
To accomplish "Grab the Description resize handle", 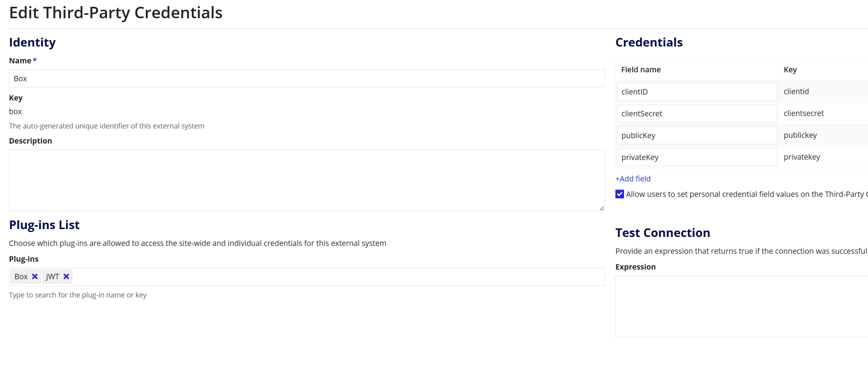I will (601, 208).
